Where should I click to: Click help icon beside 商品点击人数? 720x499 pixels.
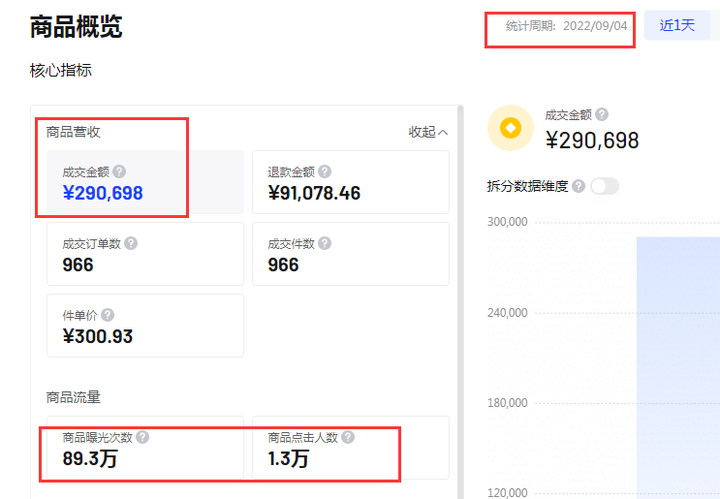point(348,437)
